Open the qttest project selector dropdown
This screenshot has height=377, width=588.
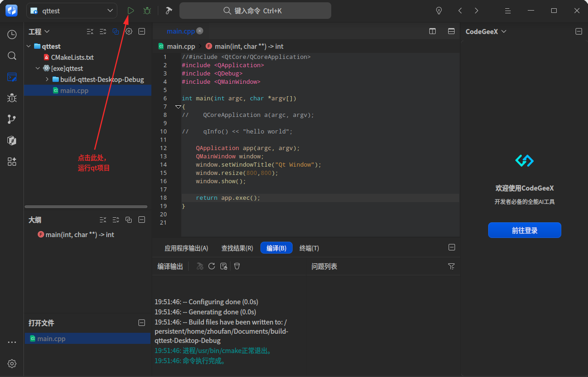click(x=71, y=11)
